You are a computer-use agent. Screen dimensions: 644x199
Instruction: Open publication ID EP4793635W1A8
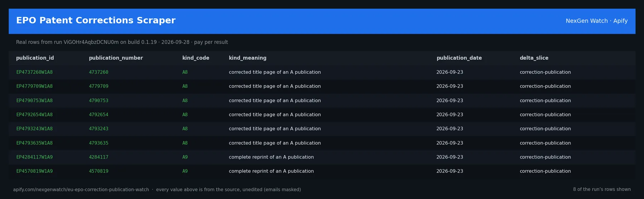34,143
